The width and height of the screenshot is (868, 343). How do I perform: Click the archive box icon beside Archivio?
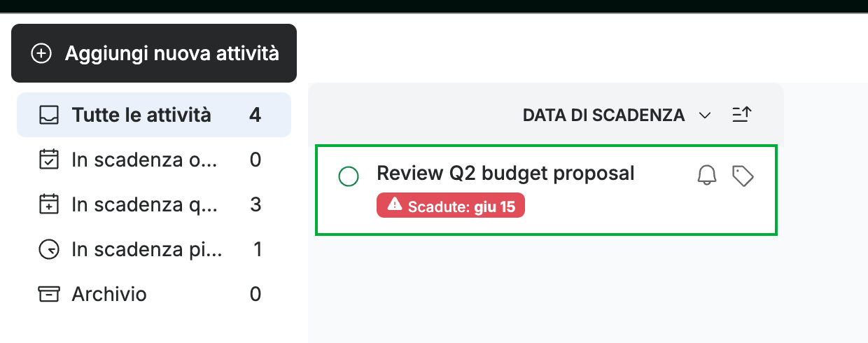(x=48, y=294)
